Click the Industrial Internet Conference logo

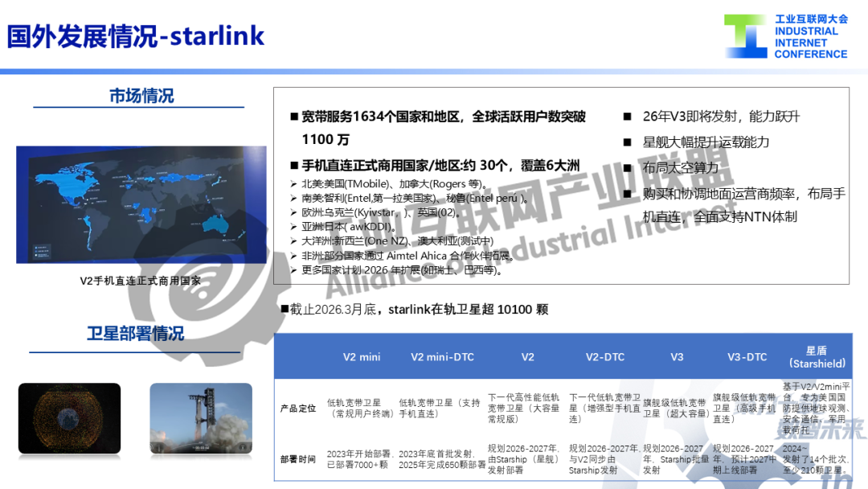click(786, 36)
